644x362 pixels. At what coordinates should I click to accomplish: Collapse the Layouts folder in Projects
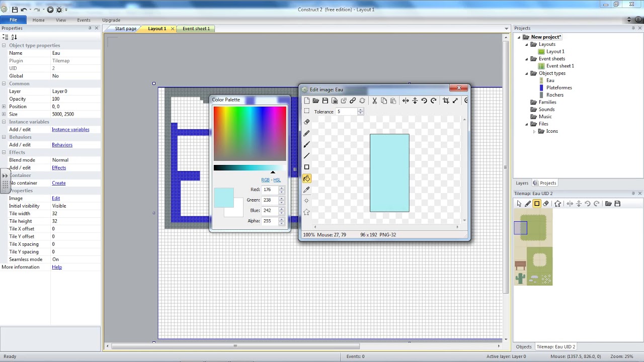[527, 44]
